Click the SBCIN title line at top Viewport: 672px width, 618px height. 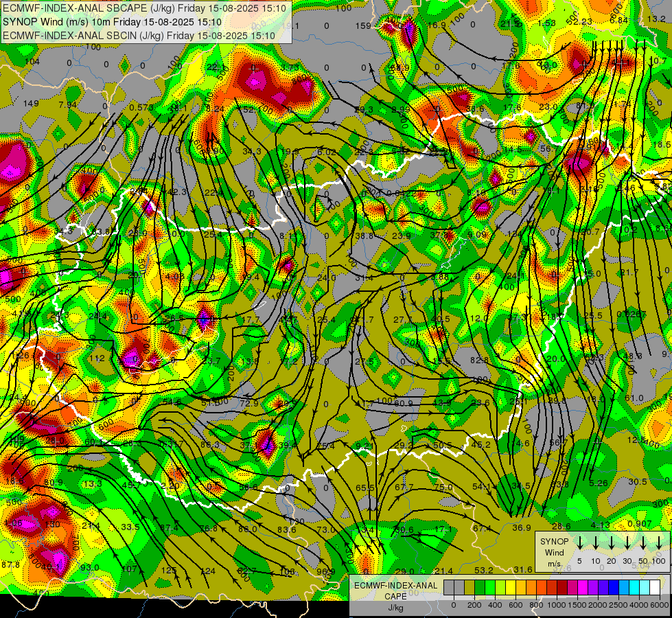click(x=139, y=36)
